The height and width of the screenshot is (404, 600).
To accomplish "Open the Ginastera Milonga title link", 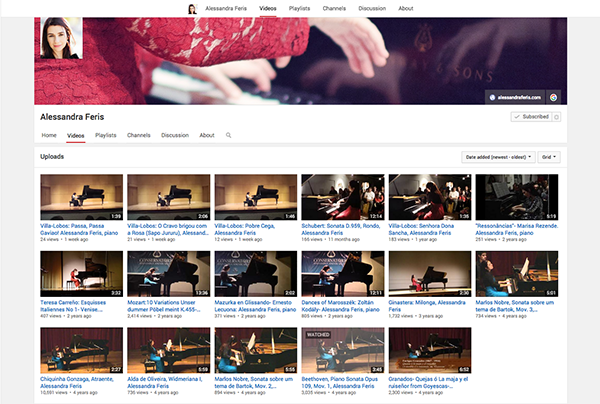I will pyautogui.click(x=427, y=306).
